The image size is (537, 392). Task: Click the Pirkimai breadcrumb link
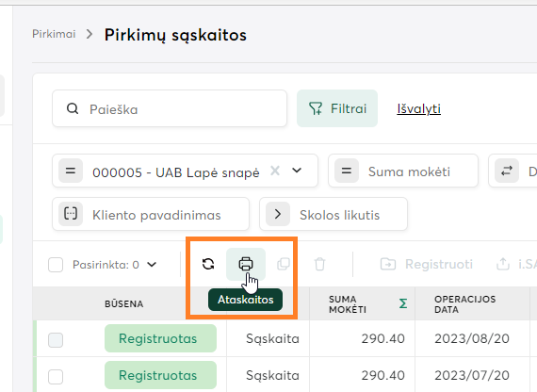pyautogui.click(x=54, y=34)
